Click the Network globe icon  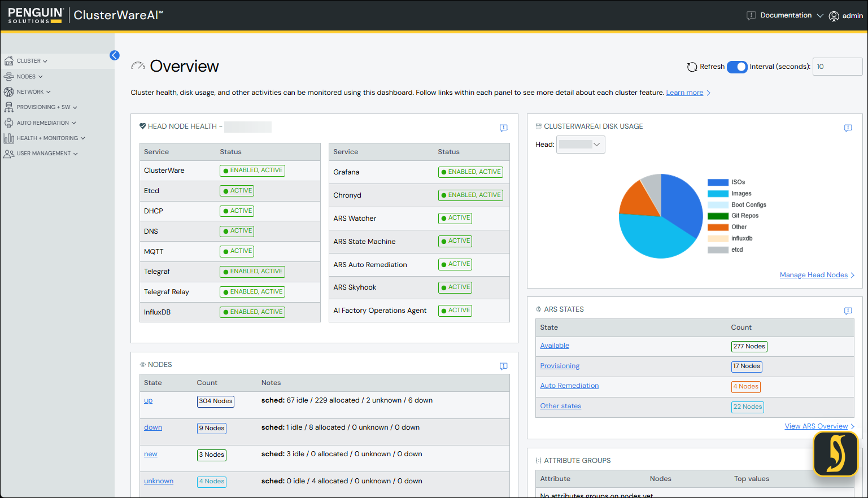click(x=8, y=91)
